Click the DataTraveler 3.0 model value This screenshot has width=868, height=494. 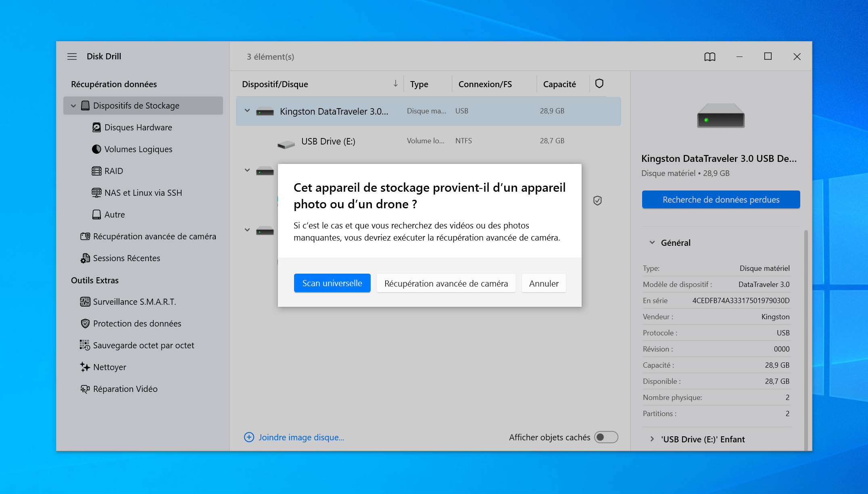pos(764,285)
